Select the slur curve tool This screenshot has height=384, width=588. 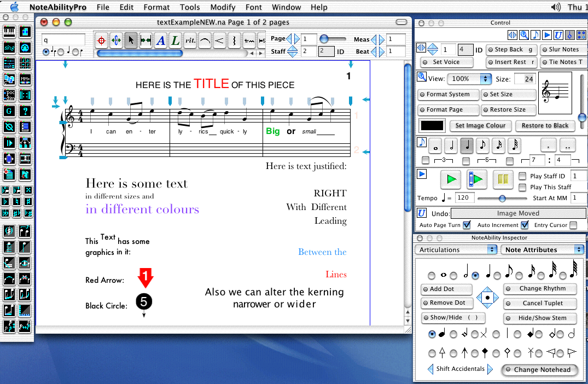pyautogui.click(x=205, y=40)
